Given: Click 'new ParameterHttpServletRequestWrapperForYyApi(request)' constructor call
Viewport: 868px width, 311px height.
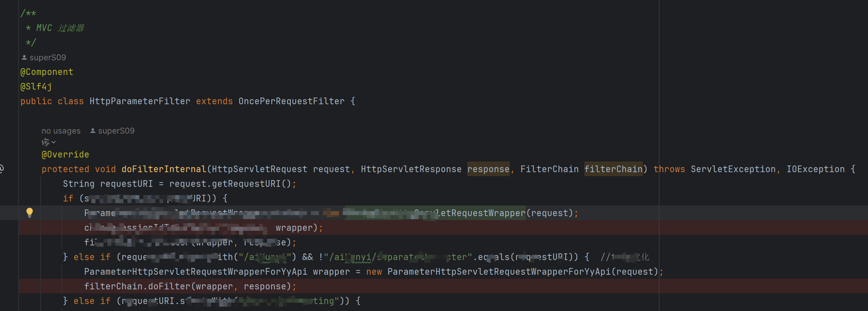Looking at the screenshot, I should (512, 271).
